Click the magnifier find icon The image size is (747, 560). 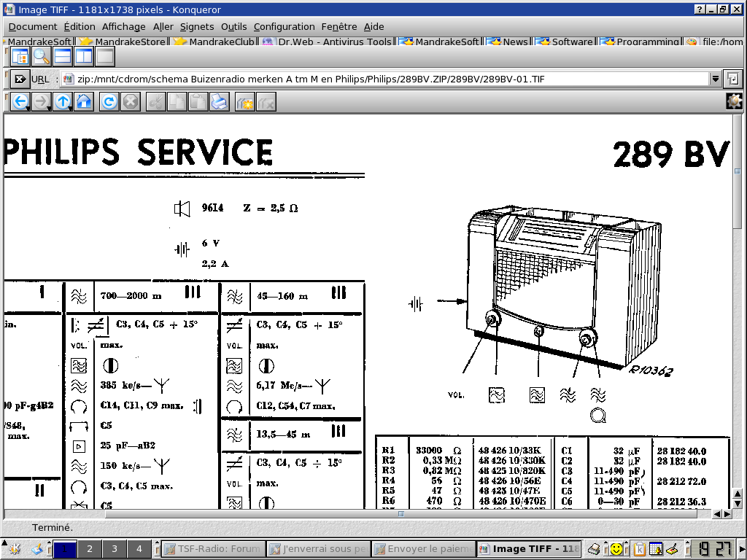click(x=42, y=57)
